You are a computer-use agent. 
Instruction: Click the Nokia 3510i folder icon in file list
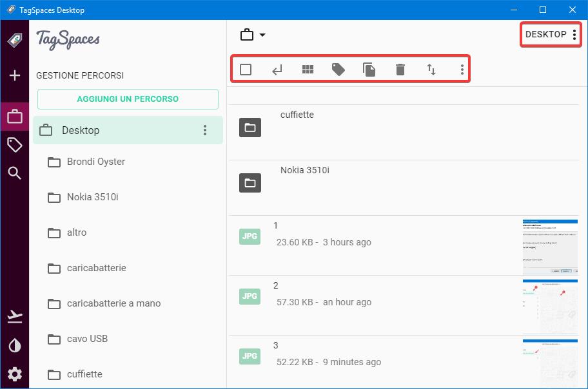click(x=250, y=183)
